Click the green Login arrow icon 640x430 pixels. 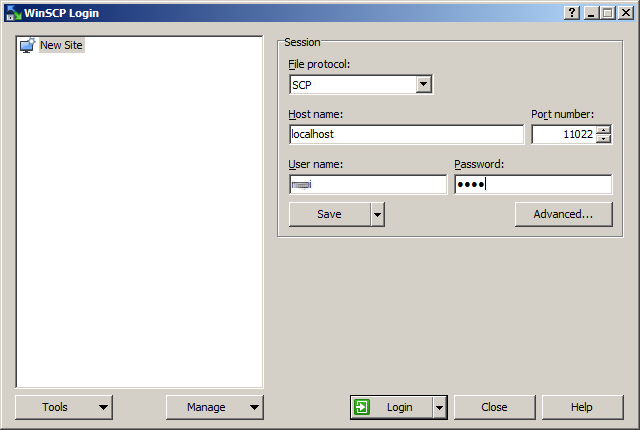(x=362, y=407)
